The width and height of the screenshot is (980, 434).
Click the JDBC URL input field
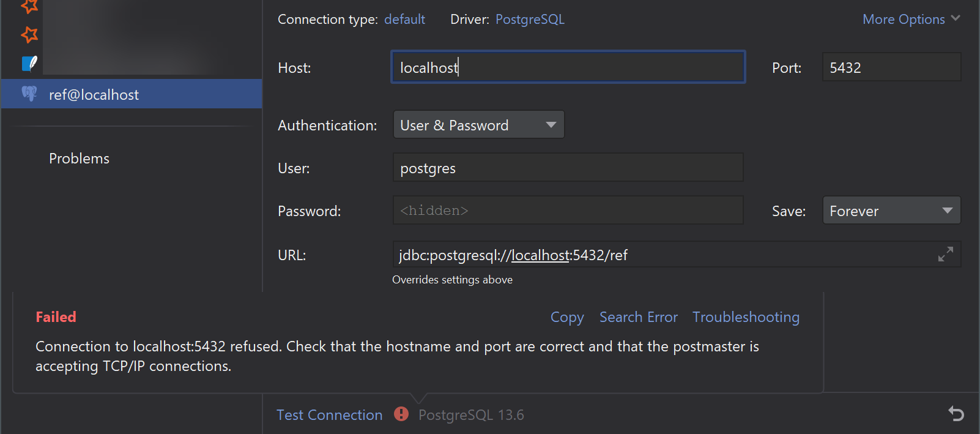coord(677,255)
